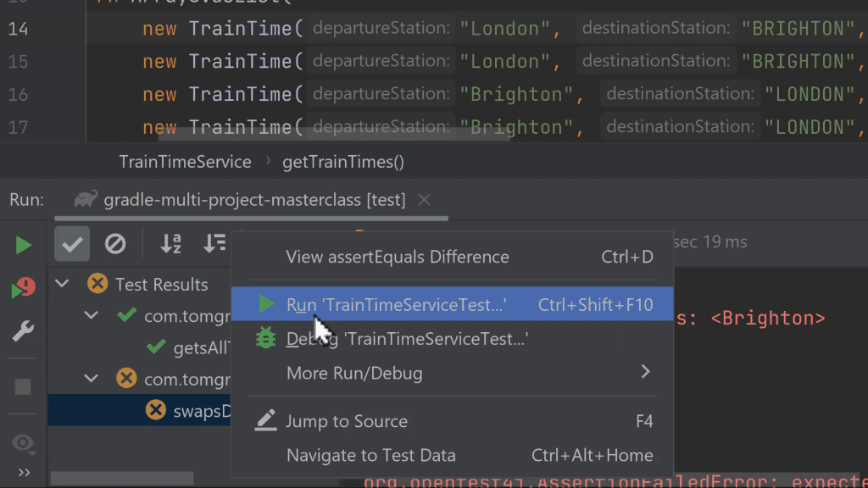Click the Rerun Failed Tests icon
The image size is (868, 488).
24,290
